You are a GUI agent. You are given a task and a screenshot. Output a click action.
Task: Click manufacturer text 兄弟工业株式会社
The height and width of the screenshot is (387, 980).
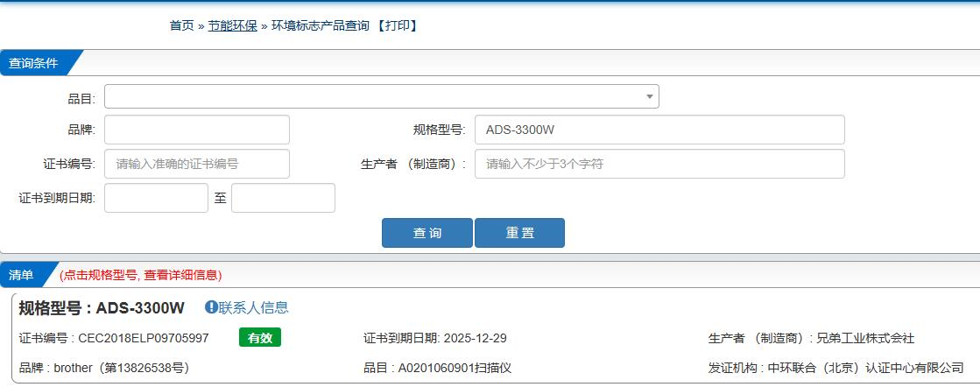pos(865,338)
